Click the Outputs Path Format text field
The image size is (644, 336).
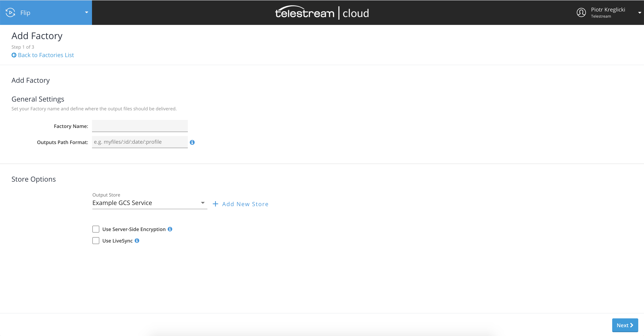tap(140, 142)
